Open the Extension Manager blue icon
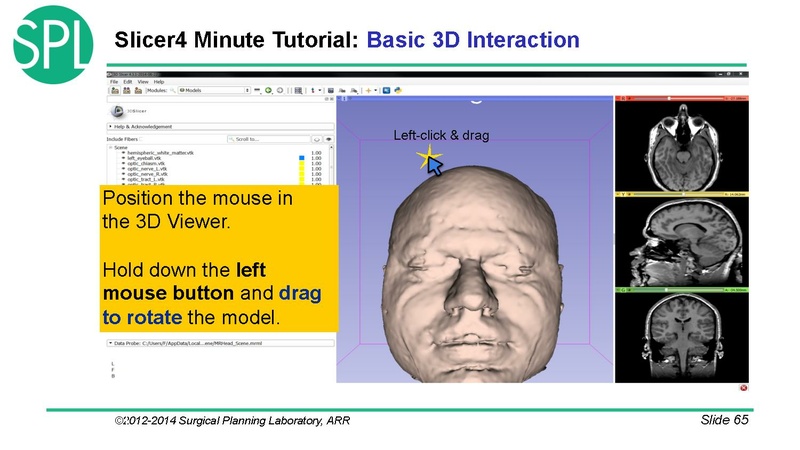 (x=386, y=90)
